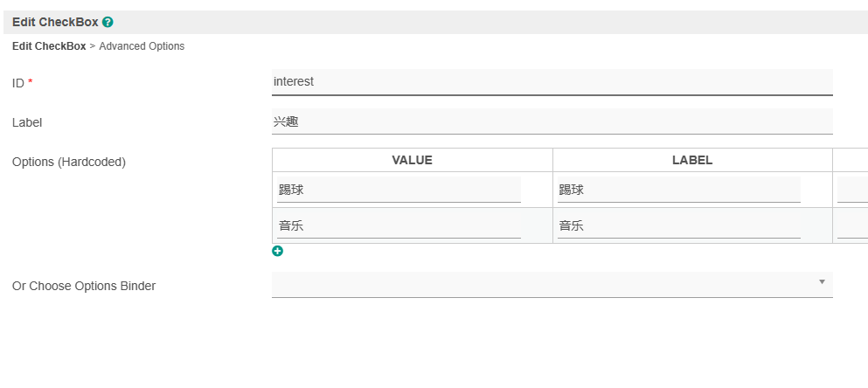Click the third column field in second row
This screenshot has width=868, height=388.
point(852,225)
